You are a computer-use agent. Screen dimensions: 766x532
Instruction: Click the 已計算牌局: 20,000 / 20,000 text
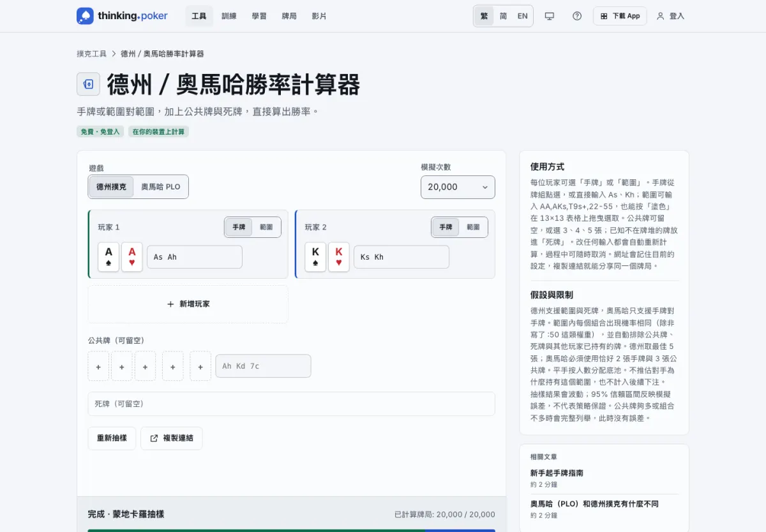(x=445, y=515)
